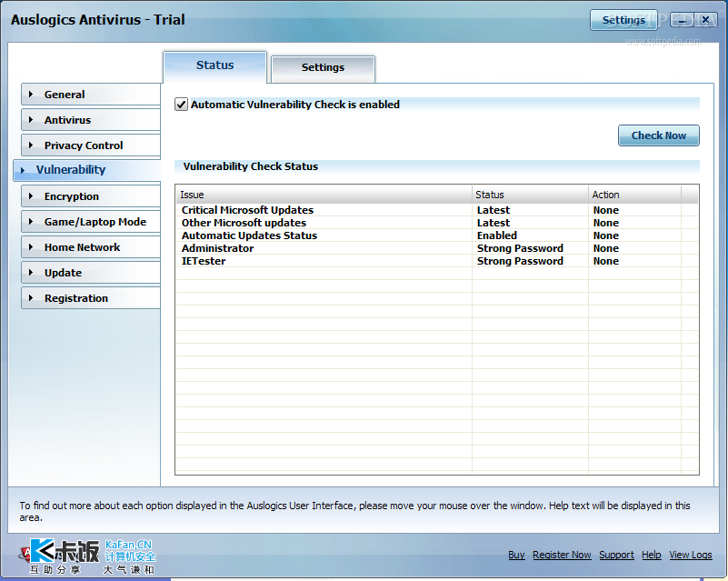Sort by the Action column header
Screen dimensions: 728x581
click(634, 195)
